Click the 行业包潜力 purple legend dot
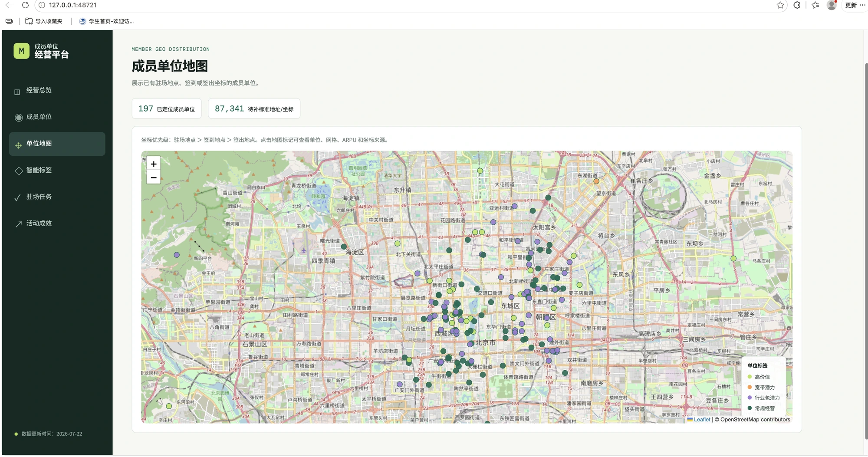Viewport: 868px width, 457px height. [750, 398]
